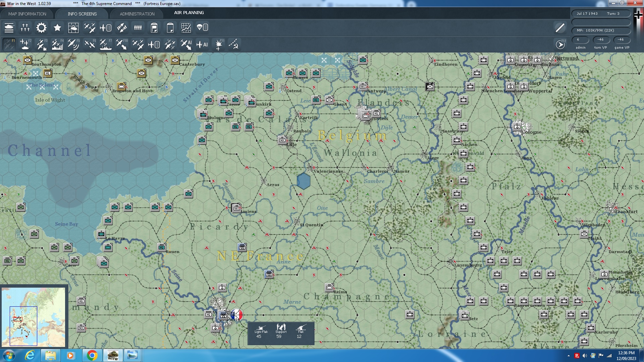644x362 pixels.
Task: Click the WitW game icon in taskbar
Action: (x=113, y=355)
